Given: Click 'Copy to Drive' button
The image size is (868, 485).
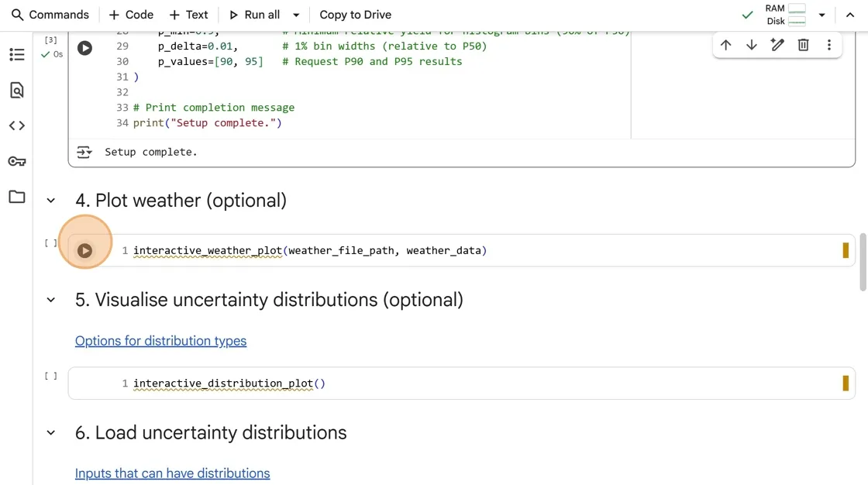Looking at the screenshot, I should (x=355, y=15).
